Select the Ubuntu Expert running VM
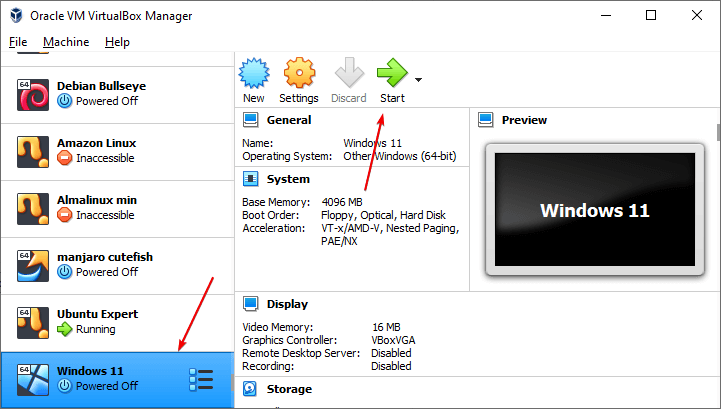The height and width of the screenshot is (409, 721). (97, 322)
